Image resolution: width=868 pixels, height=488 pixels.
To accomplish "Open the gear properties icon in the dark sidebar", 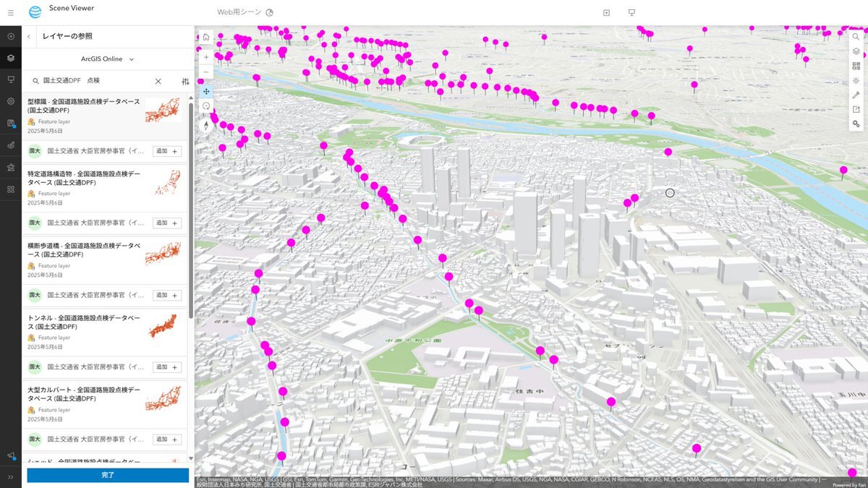I will pos(11,101).
